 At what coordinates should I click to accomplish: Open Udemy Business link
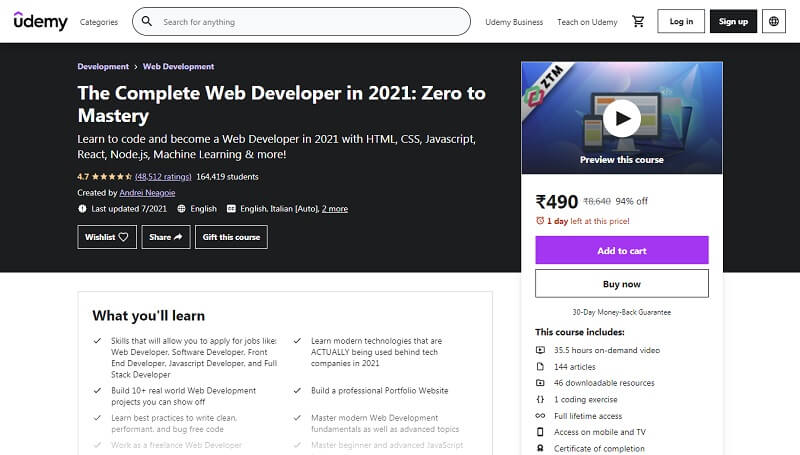(514, 22)
